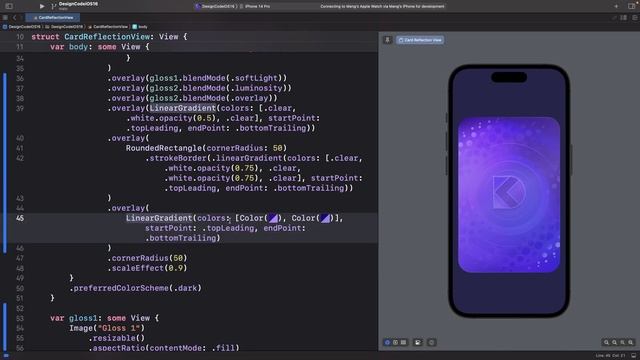Click the struct CardReflectionView declaration
Viewport: 640px width, 360px height.
coord(109,37)
